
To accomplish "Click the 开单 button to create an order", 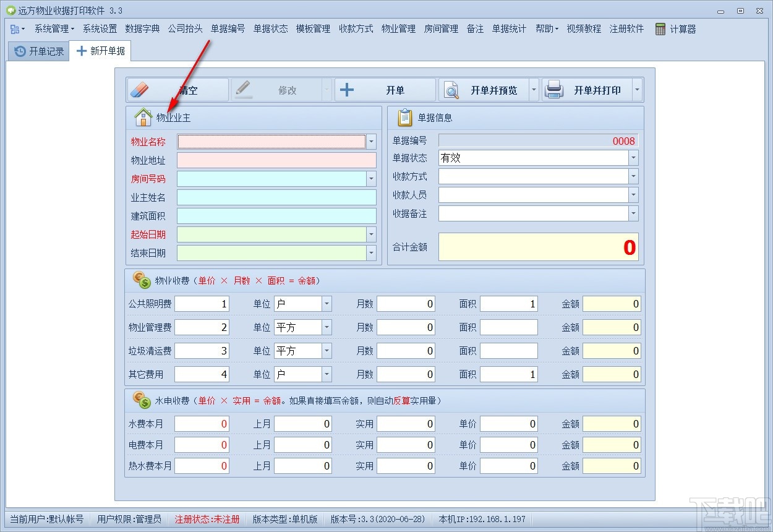I will 385,89.
